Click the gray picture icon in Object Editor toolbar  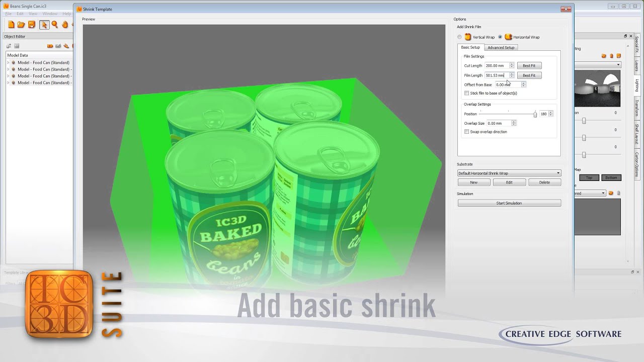click(58, 46)
